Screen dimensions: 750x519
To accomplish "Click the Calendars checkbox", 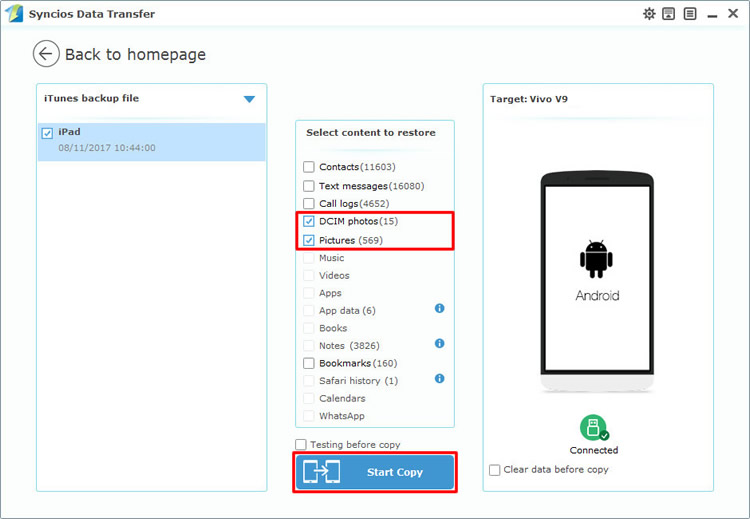I will tap(309, 398).
